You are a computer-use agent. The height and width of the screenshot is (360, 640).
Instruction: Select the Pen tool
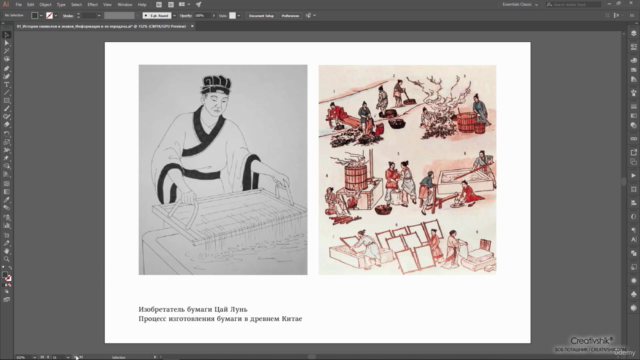[7, 68]
